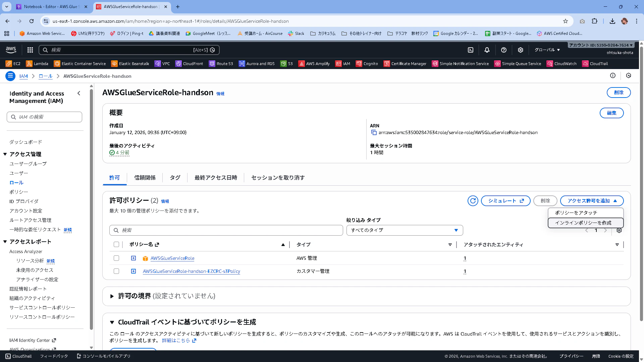Viewport: 644px width, 362px height.
Task: Open the AWSGlueServiceRole-handson-EZCRC-s3Policy link
Action: tap(191, 271)
